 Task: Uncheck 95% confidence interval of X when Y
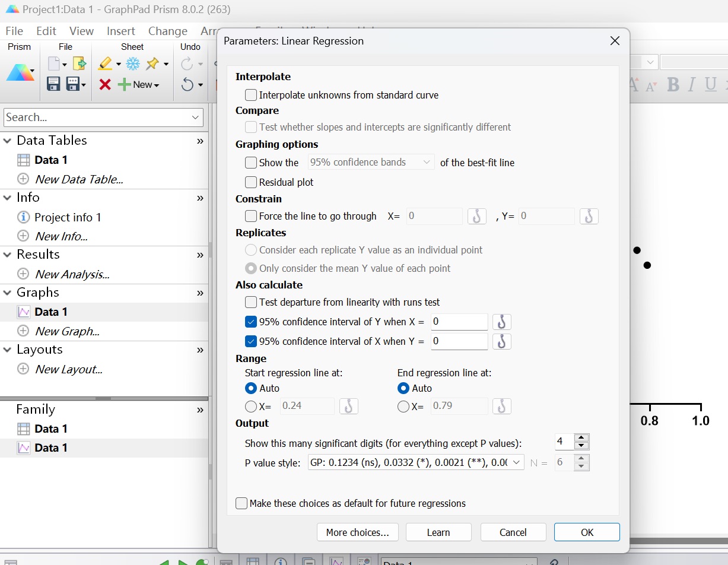pos(251,341)
